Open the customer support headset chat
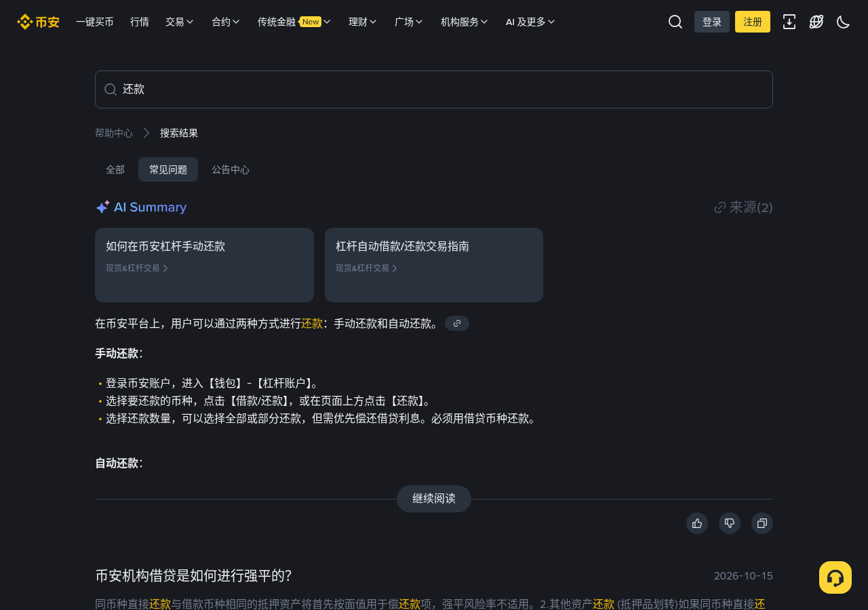Viewport: 868px width, 610px height. [x=835, y=577]
